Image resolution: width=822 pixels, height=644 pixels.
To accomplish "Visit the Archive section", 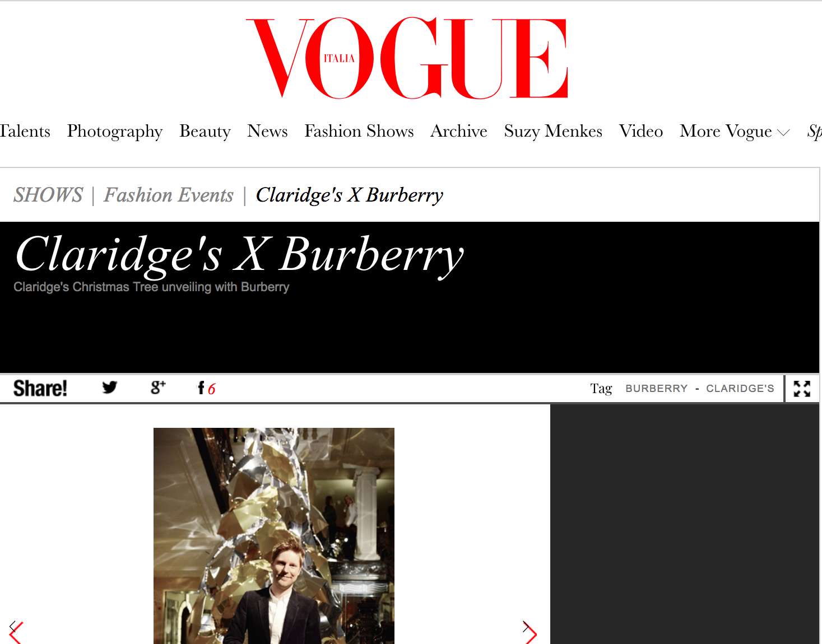I will pos(459,131).
